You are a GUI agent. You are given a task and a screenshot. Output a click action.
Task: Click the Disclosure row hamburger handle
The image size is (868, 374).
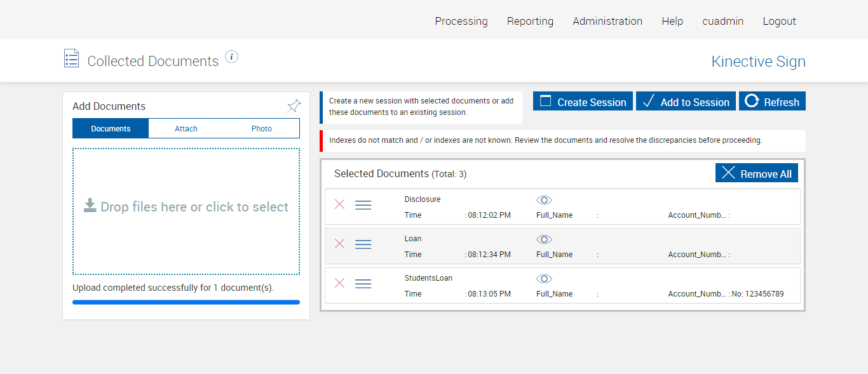[x=363, y=205]
